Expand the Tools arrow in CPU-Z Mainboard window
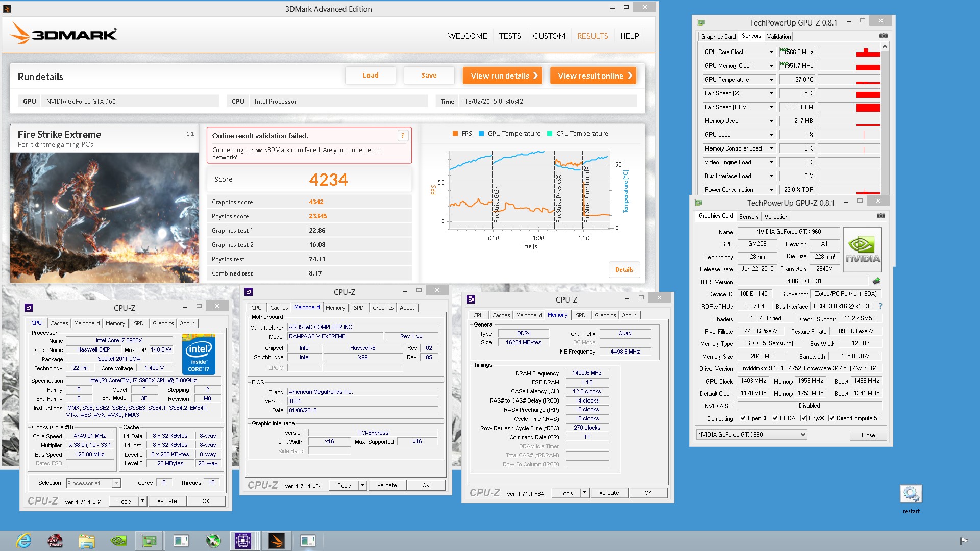This screenshot has height=551, width=980. [x=362, y=485]
